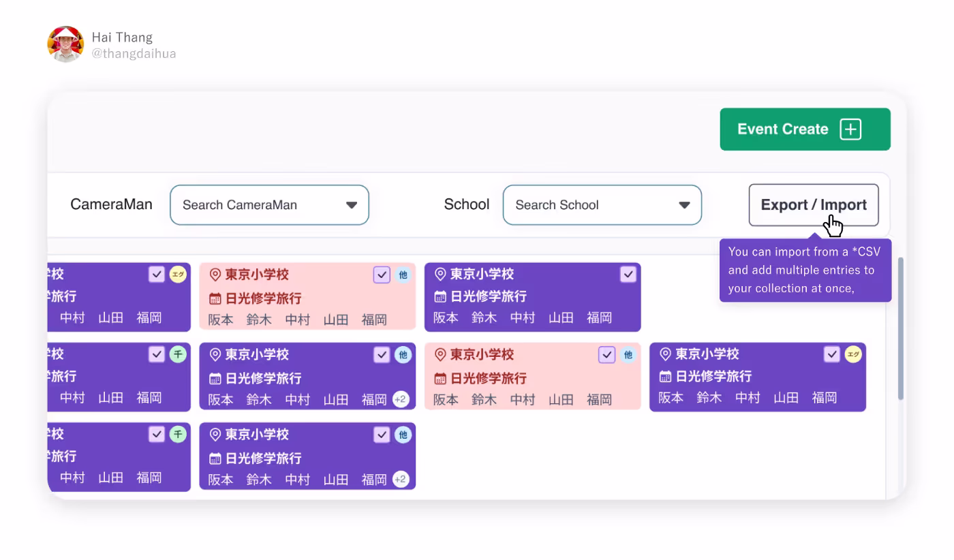Click blue 他 badge on second-row pink card
The width and height of the screenshot is (954, 560).
628,354
